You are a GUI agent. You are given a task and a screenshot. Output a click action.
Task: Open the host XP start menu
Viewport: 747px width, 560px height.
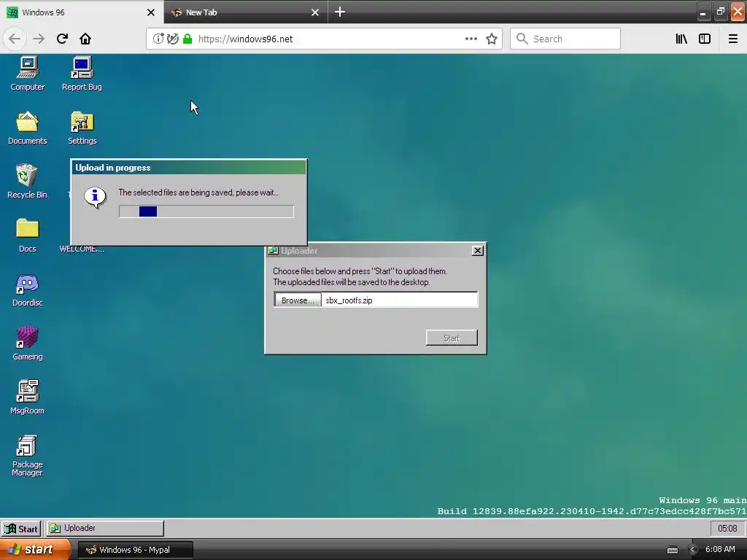(x=35, y=550)
